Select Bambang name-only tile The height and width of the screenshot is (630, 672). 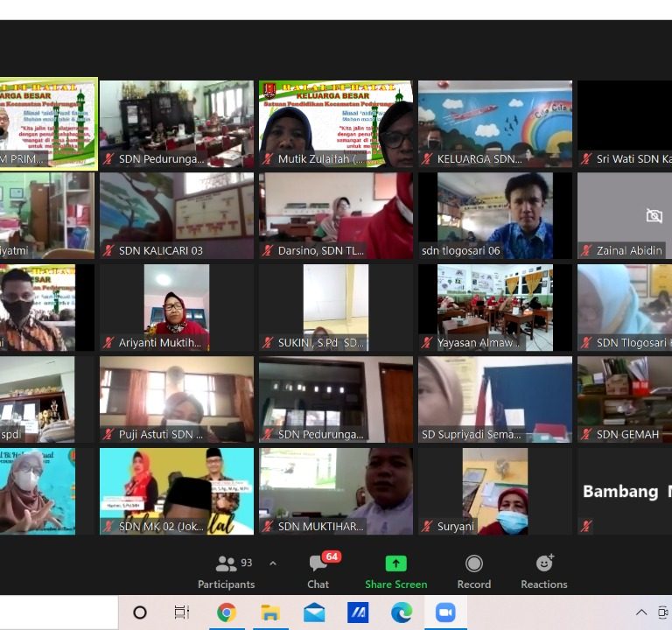[625, 491]
